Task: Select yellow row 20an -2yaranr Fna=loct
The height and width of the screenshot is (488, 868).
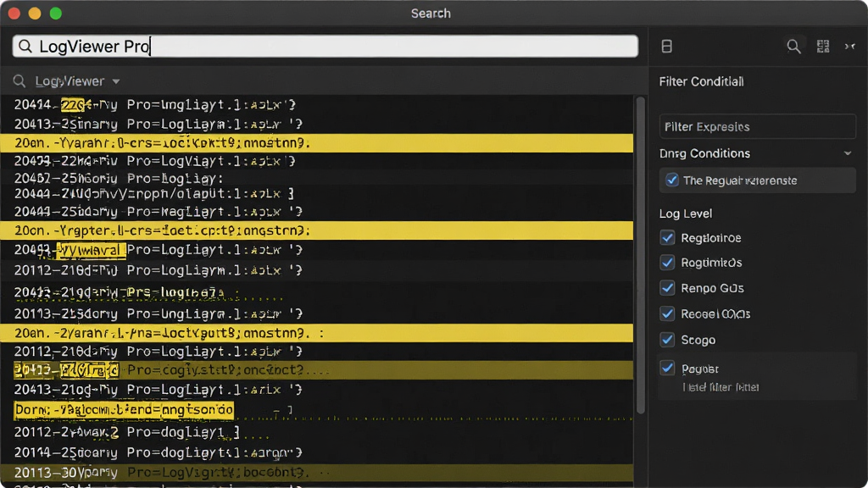Action: click(317, 333)
